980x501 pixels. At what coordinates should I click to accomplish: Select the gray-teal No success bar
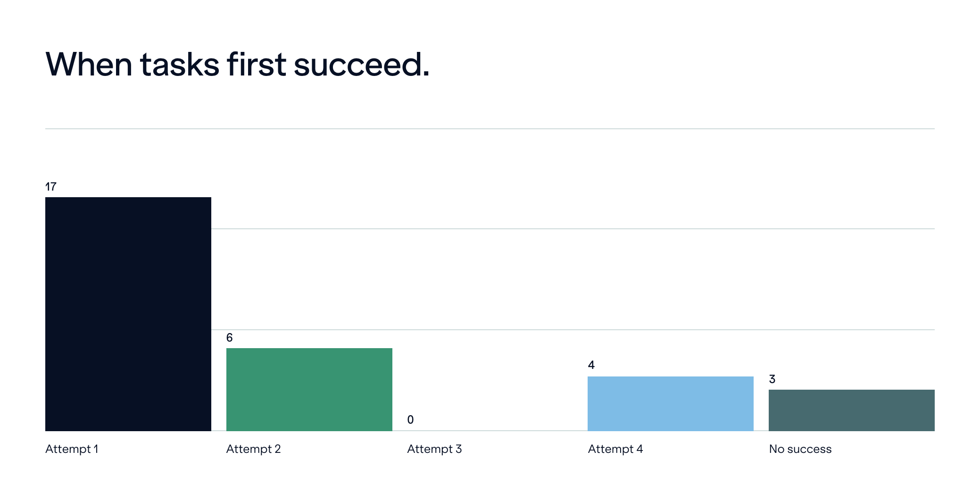(852, 410)
